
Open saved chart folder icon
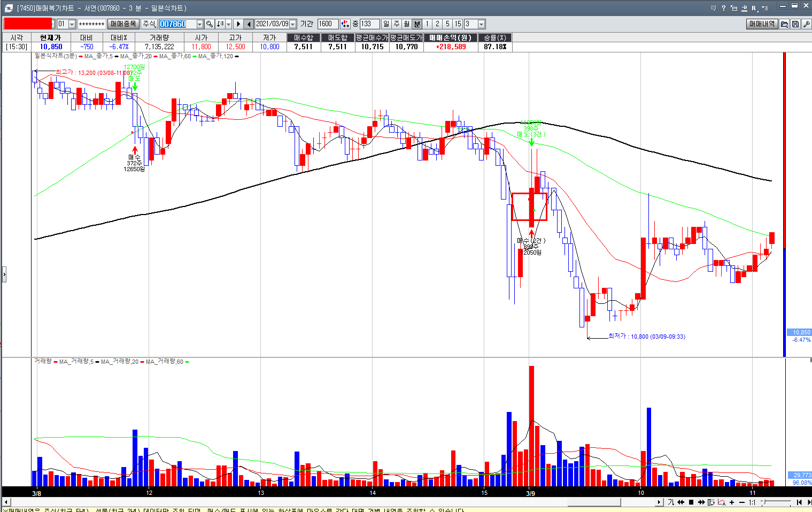point(785,24)
